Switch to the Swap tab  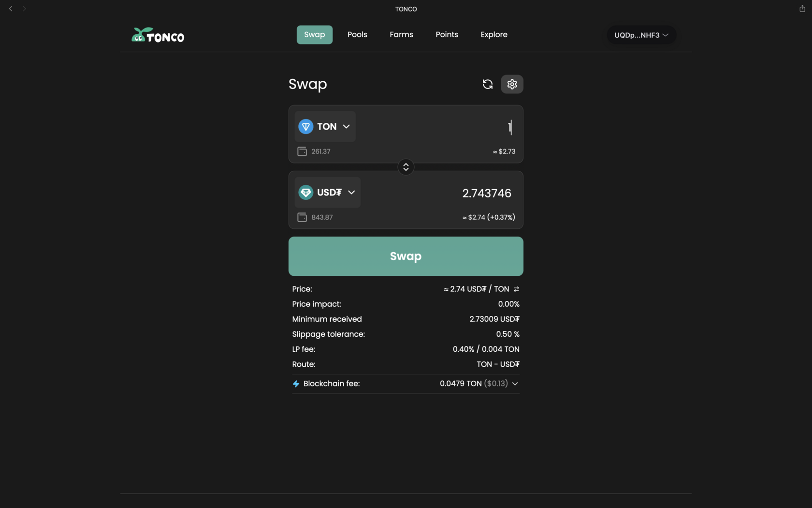pos(315,35)
